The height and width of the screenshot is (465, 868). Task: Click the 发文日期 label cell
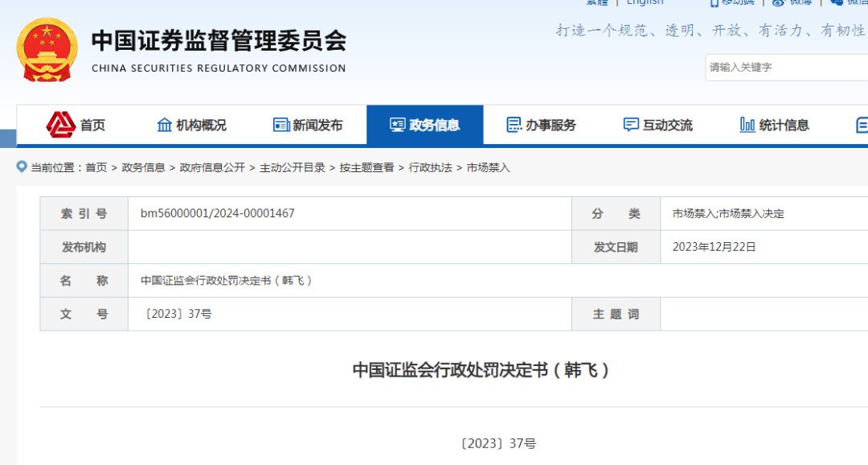pyautogui.click(x=616, y=247)
